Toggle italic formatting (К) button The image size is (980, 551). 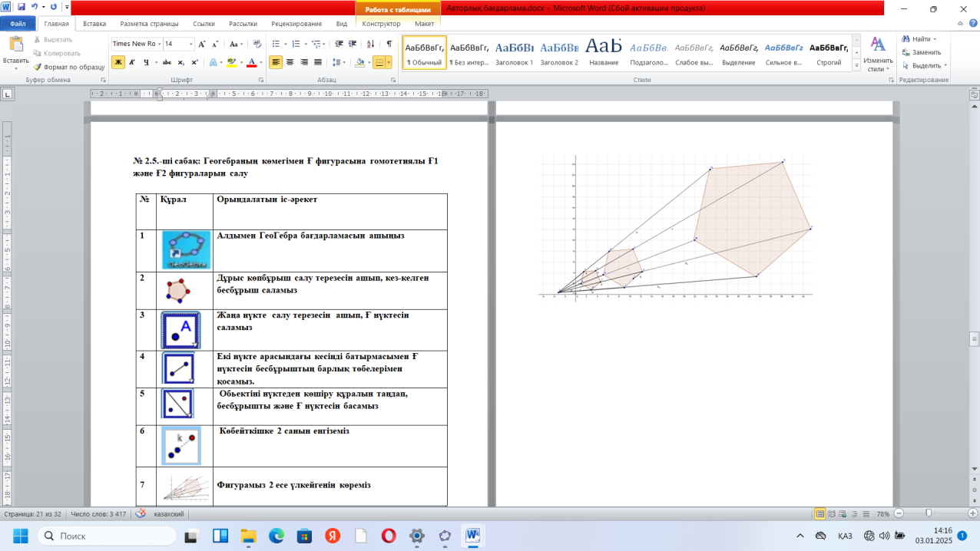(132, 62)
